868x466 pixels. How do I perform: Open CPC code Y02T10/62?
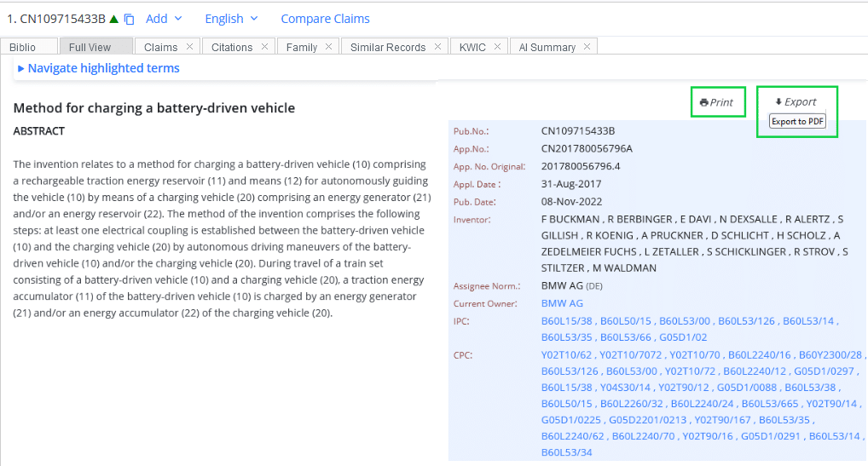tap(566, 355)
